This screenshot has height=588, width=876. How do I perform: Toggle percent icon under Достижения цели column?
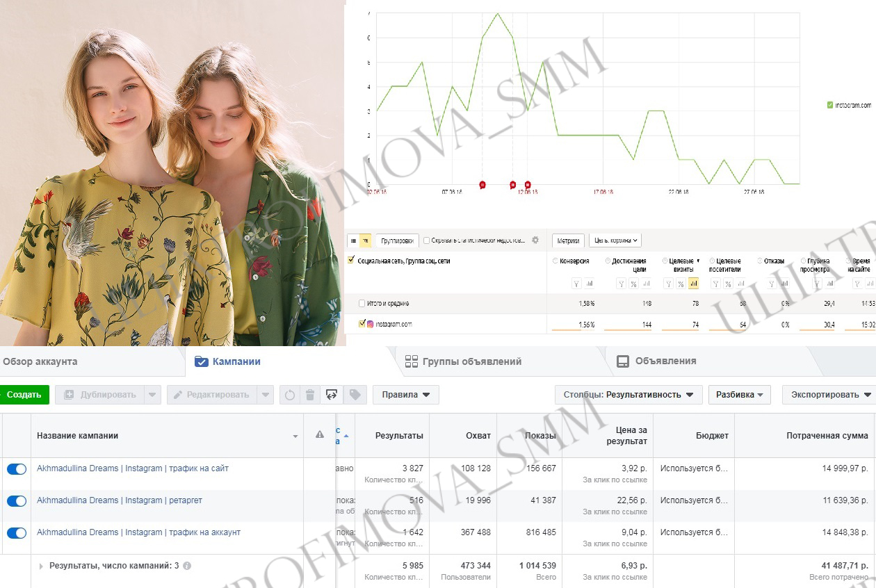click(633, 284)
